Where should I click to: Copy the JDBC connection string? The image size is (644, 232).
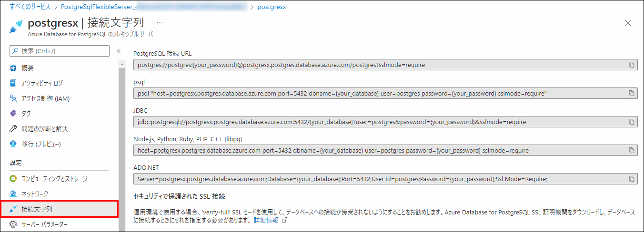pyautogui.click(x=632, y=122)
